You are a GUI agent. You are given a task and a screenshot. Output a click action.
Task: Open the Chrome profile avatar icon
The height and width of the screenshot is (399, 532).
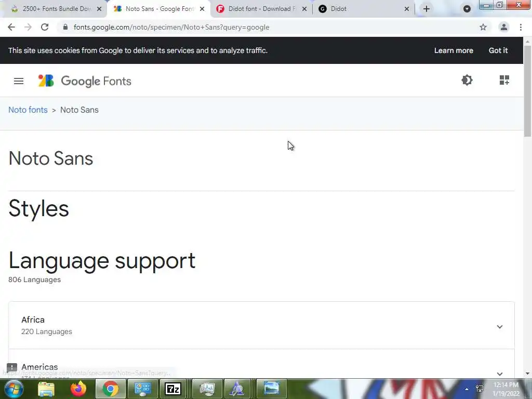pos(504,27)
